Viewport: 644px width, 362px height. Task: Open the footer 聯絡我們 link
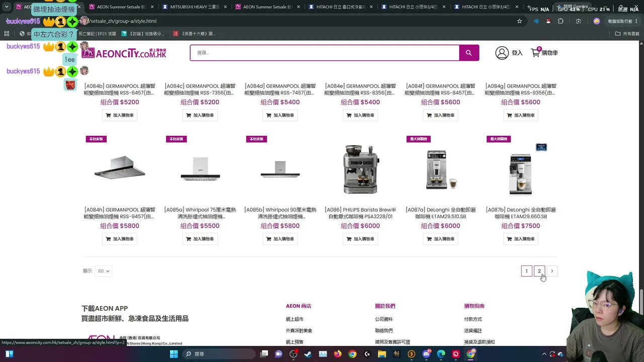[383, 331]
